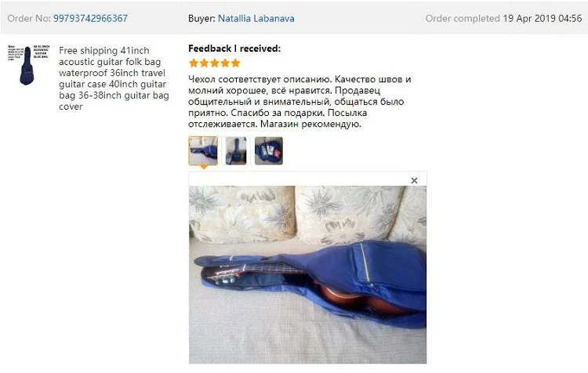Open buyer Natallia Labanava's profile
Viewport: 588px width, 373px height.
coord(256,18)
